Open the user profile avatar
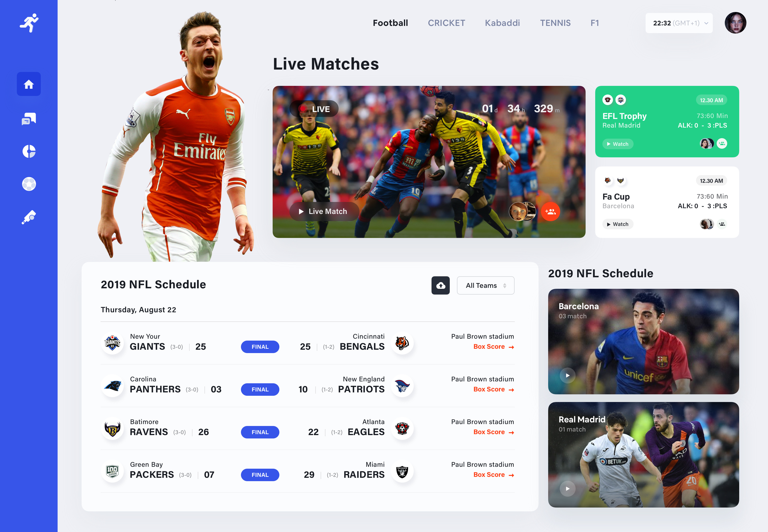This screenshot has width=768, height=532. (x=735, y=23)
